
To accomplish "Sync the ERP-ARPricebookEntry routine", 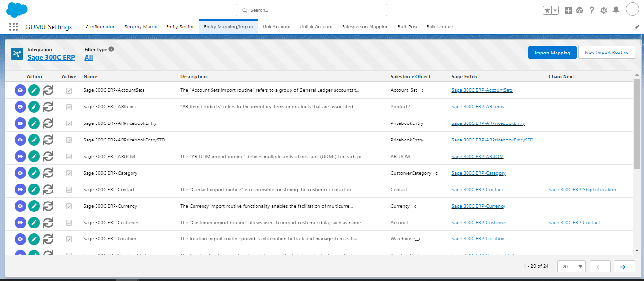I will point(48,123).
